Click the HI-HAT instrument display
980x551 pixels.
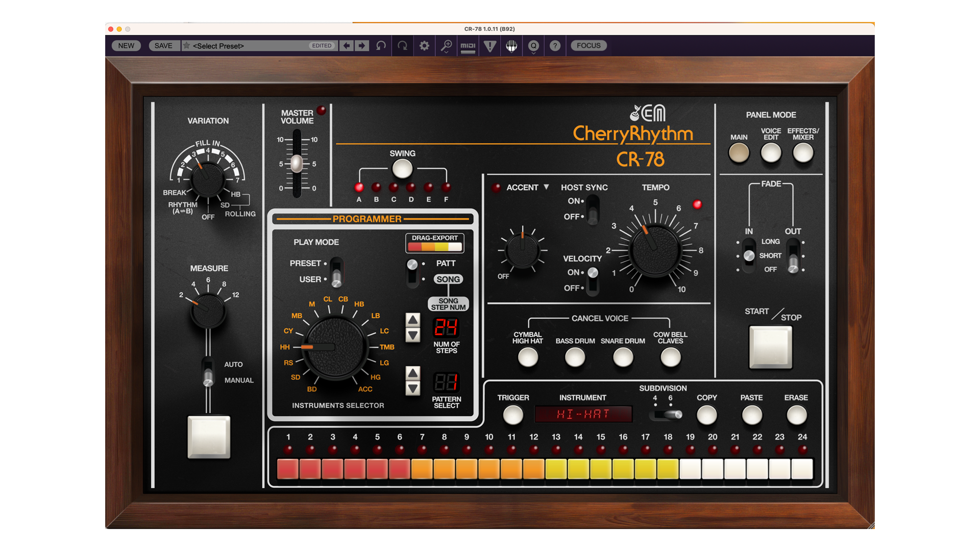(583, 414)
